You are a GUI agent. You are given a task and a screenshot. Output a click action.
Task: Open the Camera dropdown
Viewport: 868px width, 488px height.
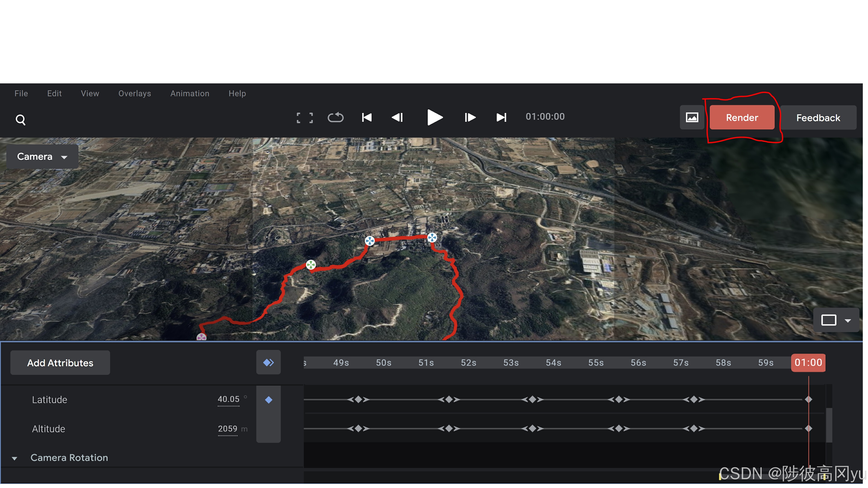pyautogui.click(x=42, y=157)
